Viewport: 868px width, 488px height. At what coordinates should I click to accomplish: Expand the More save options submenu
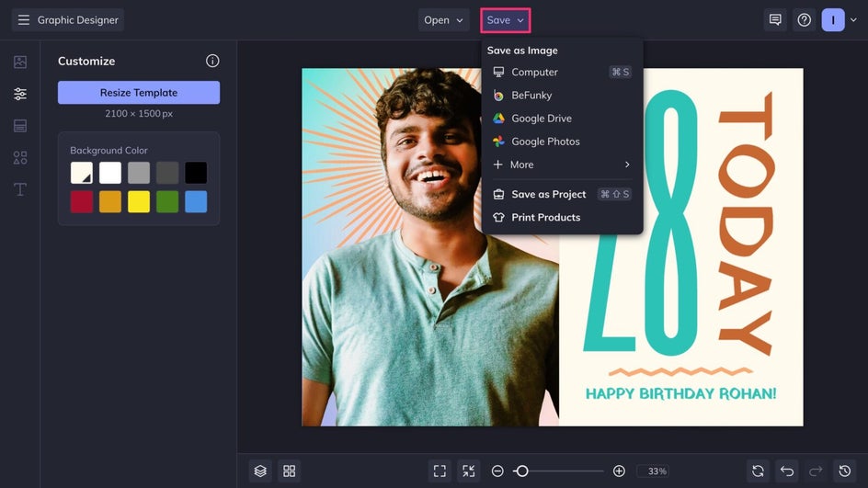point(562,165)
